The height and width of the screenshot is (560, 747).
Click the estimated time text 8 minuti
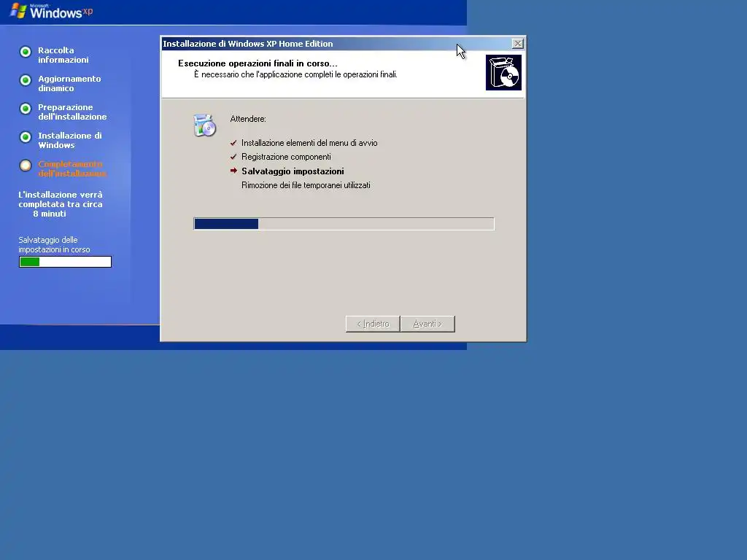click(x=50, y=214)
